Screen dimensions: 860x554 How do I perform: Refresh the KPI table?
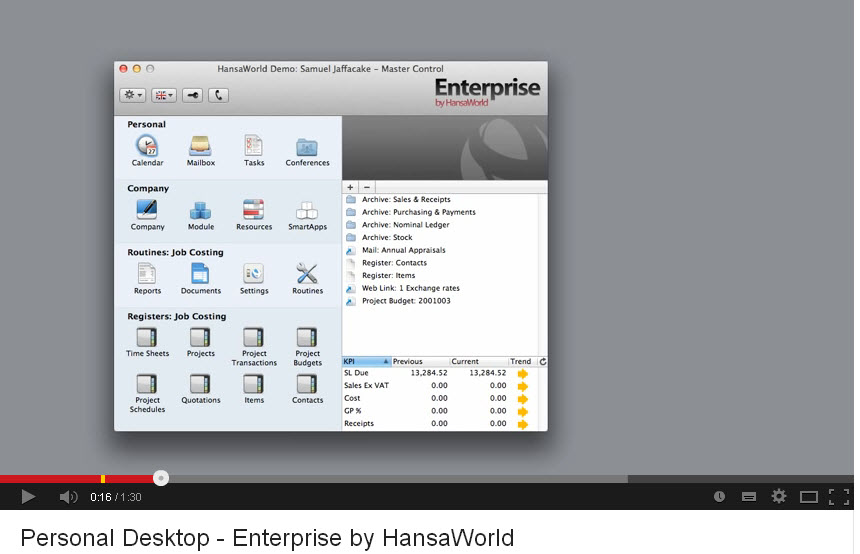point(542,361)
